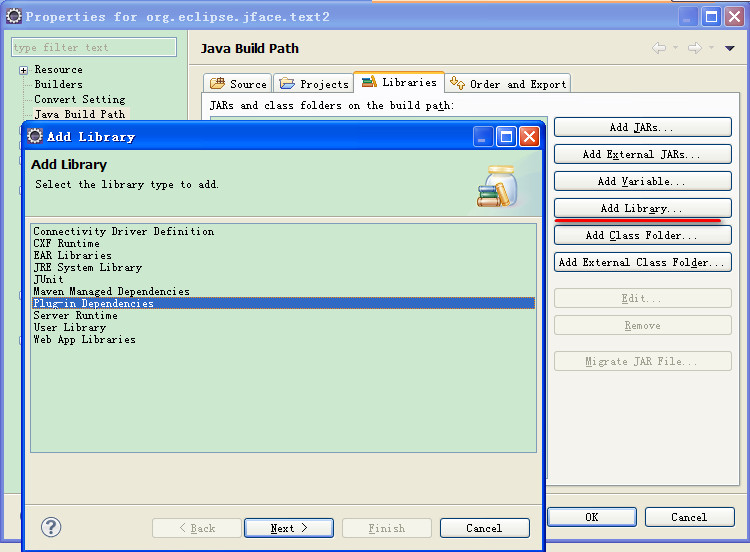Click the Add Library... button

point(642,208)
